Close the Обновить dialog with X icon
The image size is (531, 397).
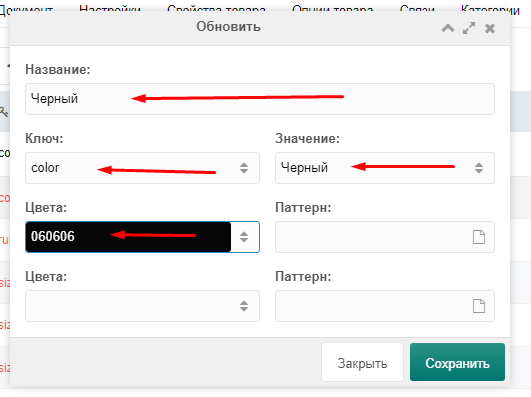[x=490, y=28]
